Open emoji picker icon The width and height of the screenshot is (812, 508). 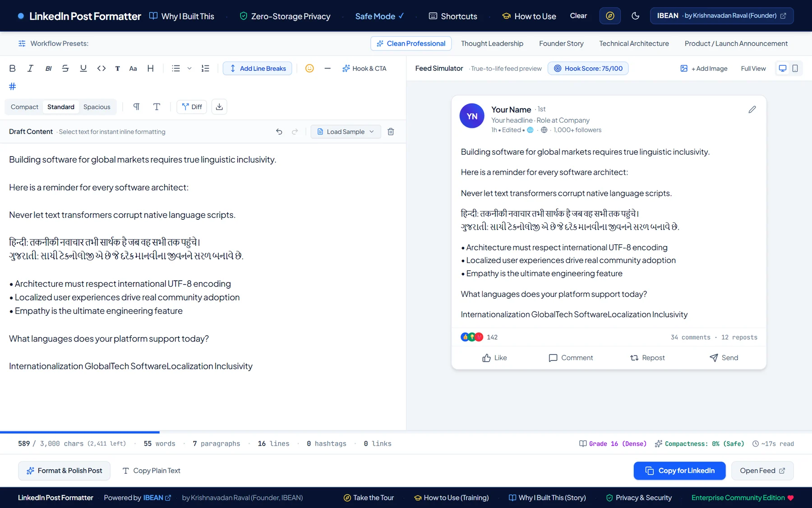tap(309, 69)
